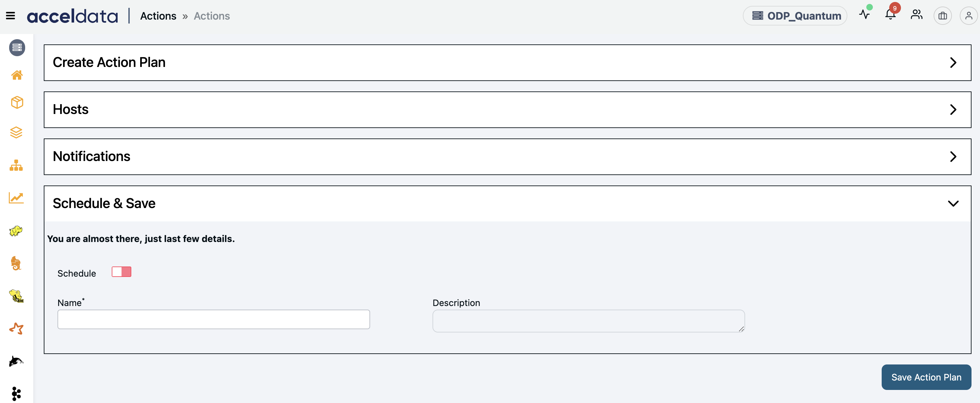Click the Actions breadcrumb link
The image size is (980, 403).
158,16
